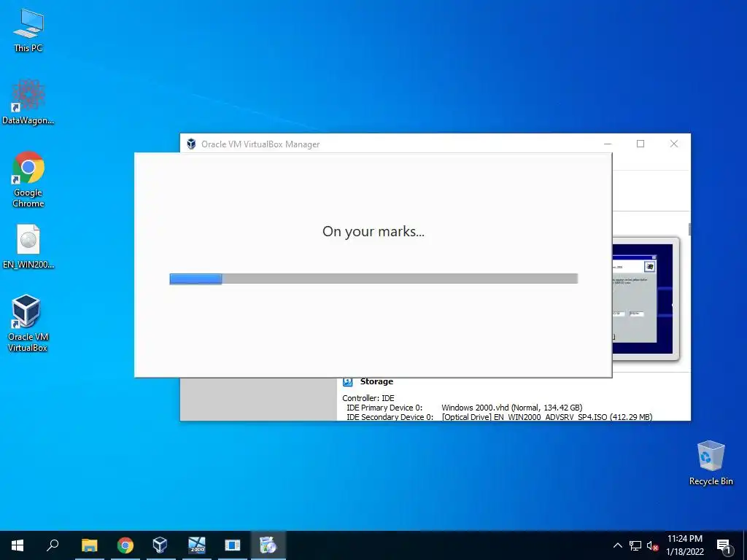
Task: Close the VirtualBox Manager window
Action: [673, 144]
